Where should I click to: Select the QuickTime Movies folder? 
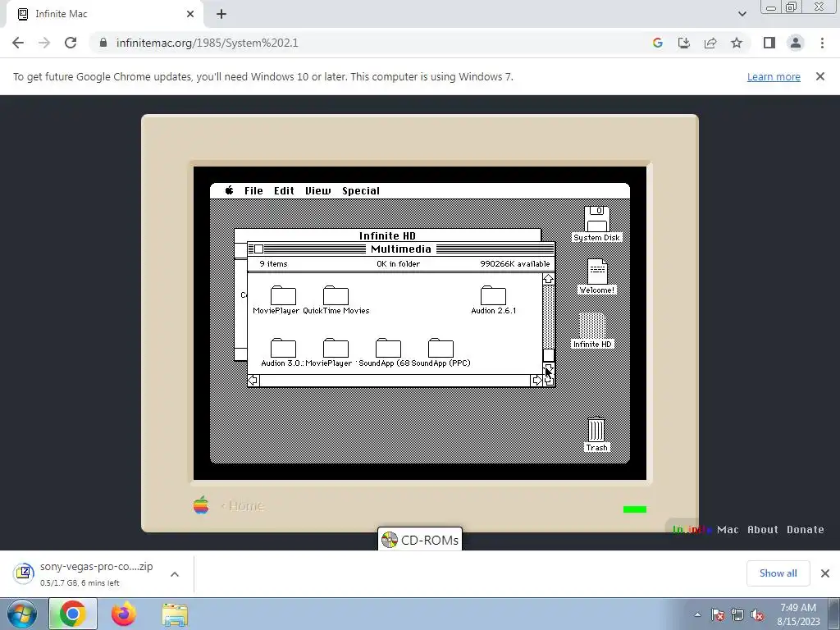tap(336, 295)
